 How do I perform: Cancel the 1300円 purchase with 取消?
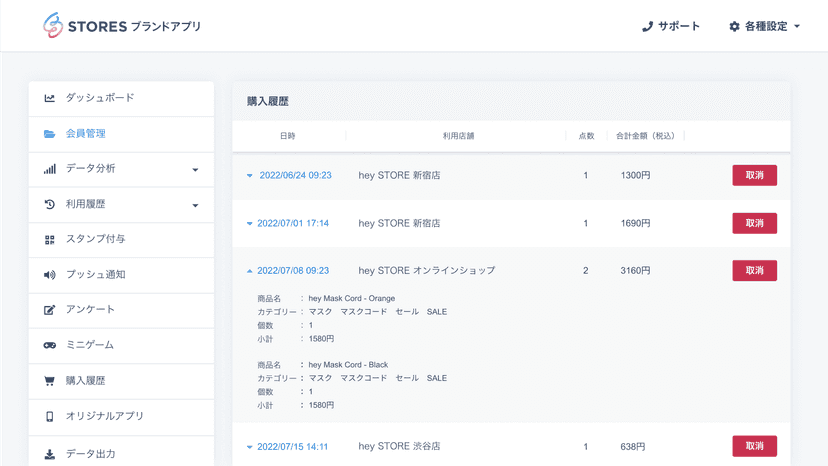[x=754, y=175]
